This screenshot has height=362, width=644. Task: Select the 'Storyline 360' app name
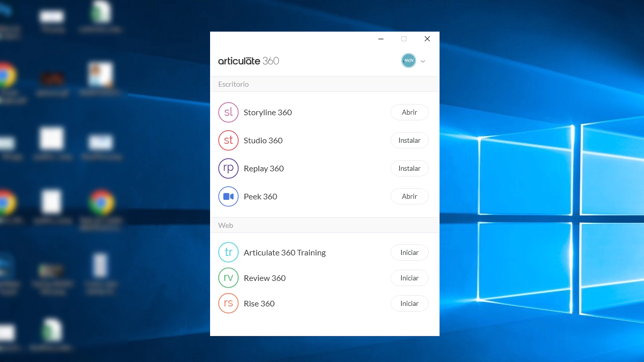(x=268, y=112)
